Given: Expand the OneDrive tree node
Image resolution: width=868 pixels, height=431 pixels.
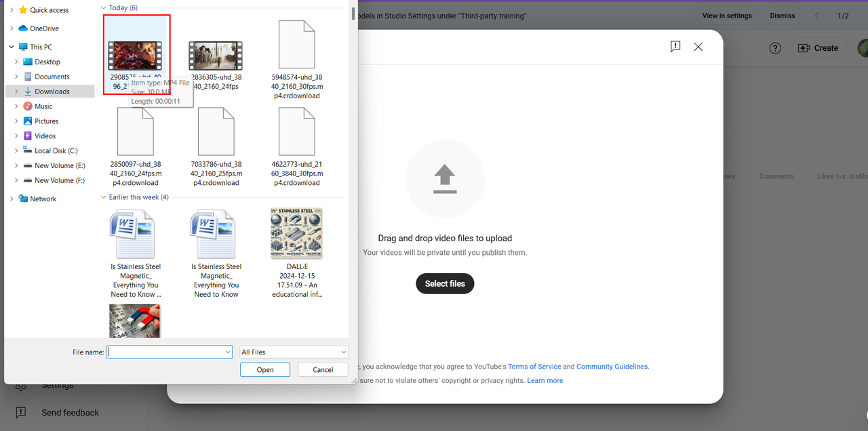Looking at the screenshot, I should coord(12,28).
